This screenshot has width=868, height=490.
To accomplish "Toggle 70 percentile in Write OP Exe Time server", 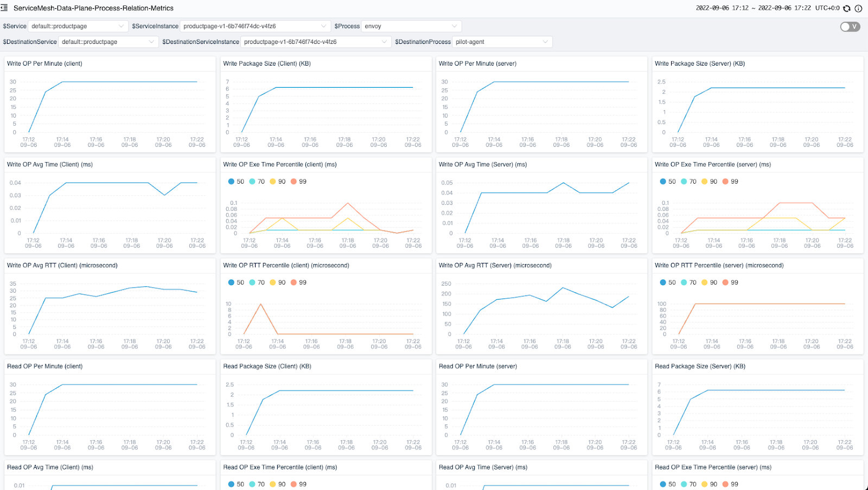I will pyautogui.click(x=688, y=182).
